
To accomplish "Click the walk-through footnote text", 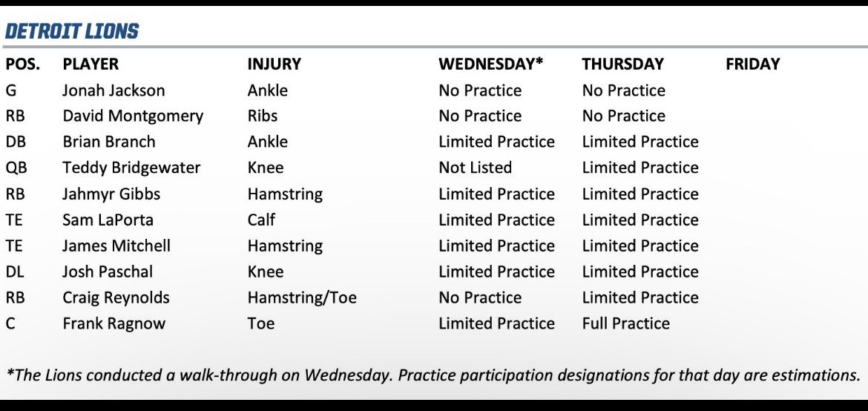I will pyautogui.click(x=433, y=375).
